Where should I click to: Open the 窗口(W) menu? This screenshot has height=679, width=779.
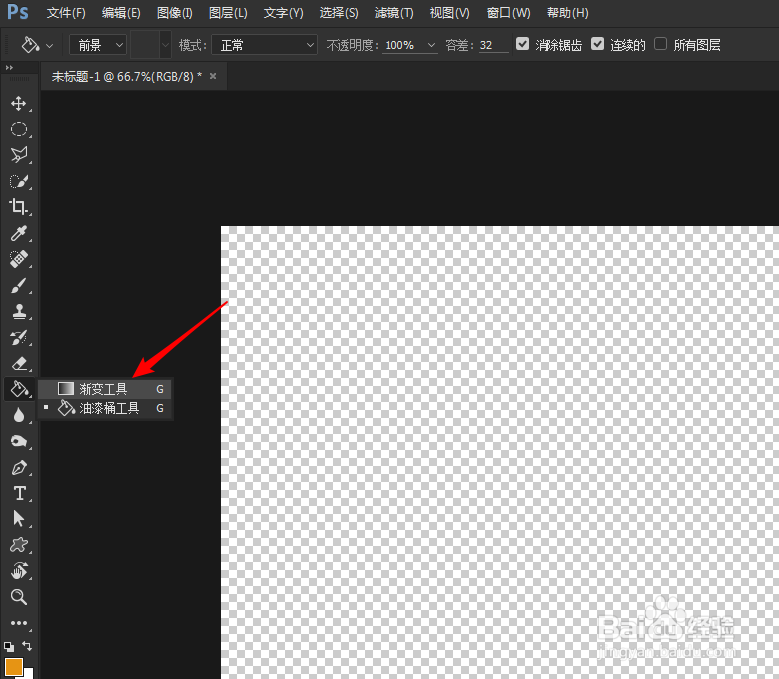tap(508, 13)
